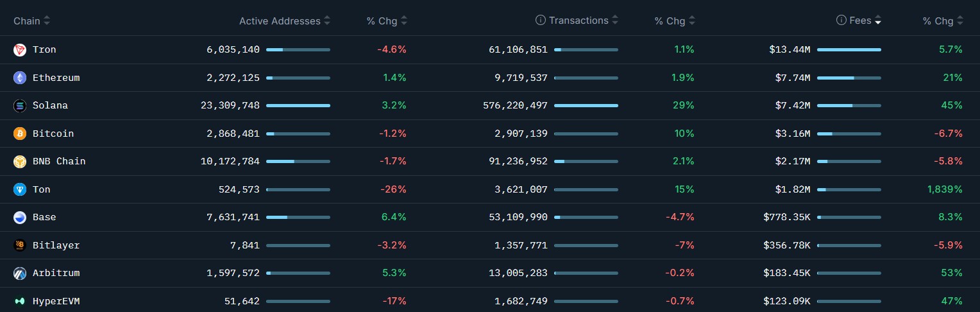Click Tron's fees progress bar
The height and width of the screenshot is (312, 980).
(x=849, y=50)
